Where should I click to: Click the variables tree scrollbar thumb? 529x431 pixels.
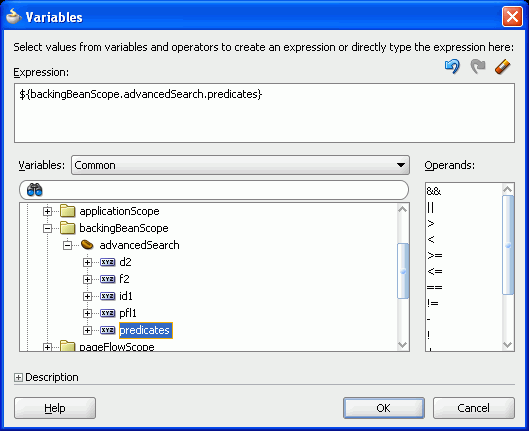pyautogui.click(x=403, y=271)
